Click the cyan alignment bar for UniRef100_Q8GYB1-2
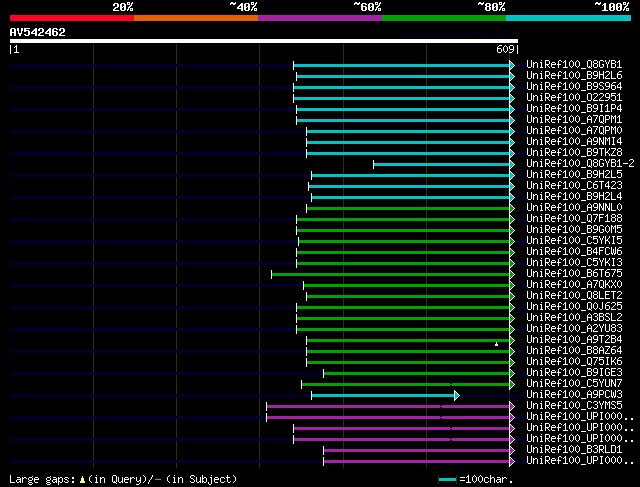 tap(441, 164)
